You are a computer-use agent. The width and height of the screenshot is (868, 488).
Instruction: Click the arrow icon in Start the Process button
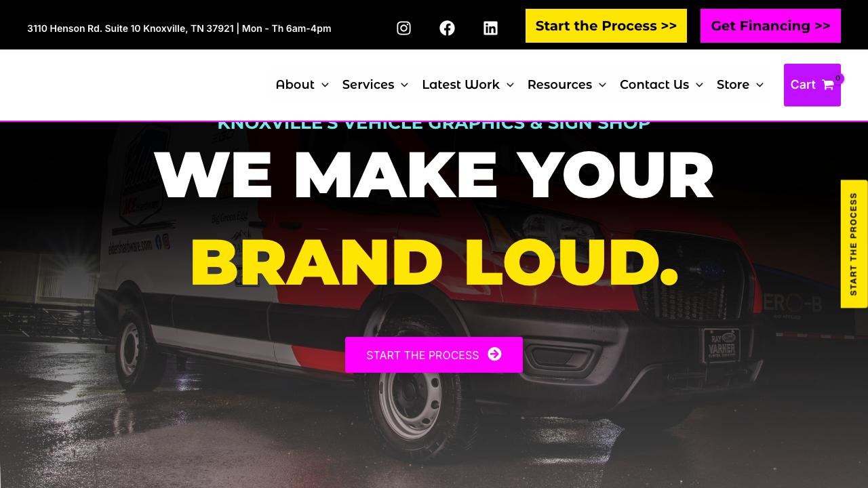[494, 354]
